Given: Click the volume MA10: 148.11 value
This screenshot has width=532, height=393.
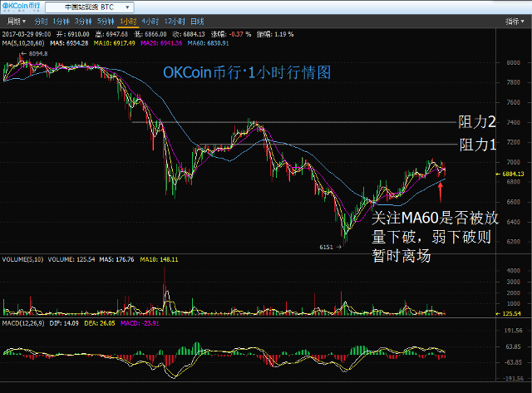Looking at the screenshot, I should coord(159,259).
